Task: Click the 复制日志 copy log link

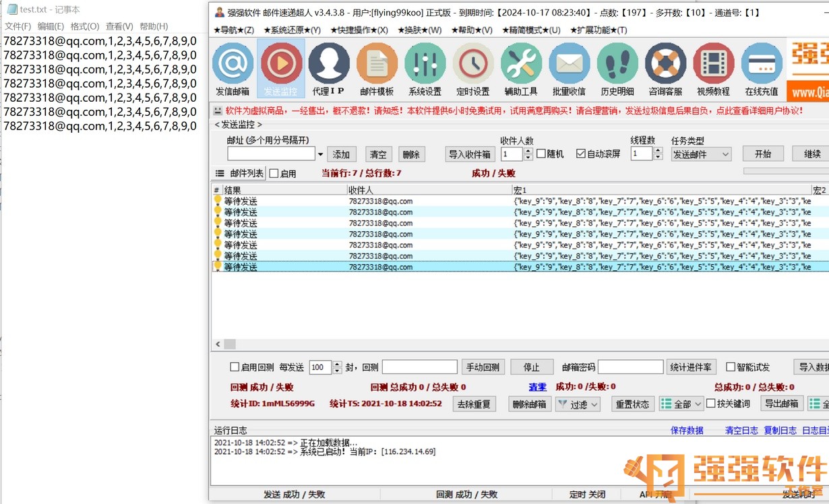Action: 780,431
